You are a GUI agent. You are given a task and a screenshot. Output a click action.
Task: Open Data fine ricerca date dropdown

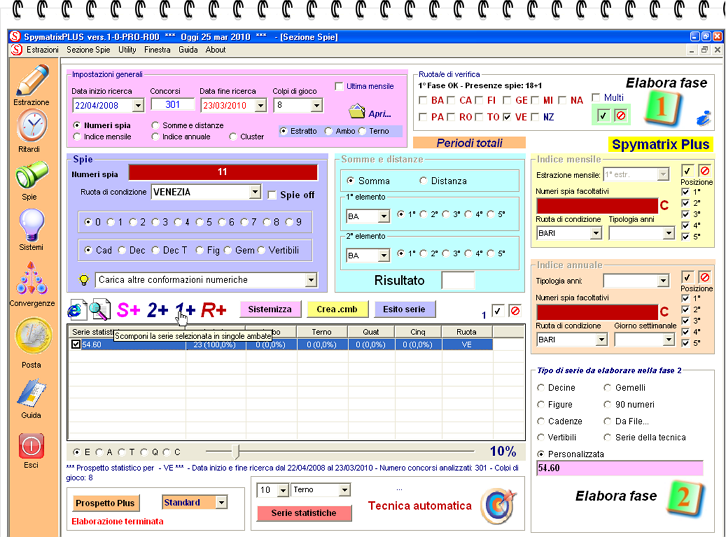point(261,106)
